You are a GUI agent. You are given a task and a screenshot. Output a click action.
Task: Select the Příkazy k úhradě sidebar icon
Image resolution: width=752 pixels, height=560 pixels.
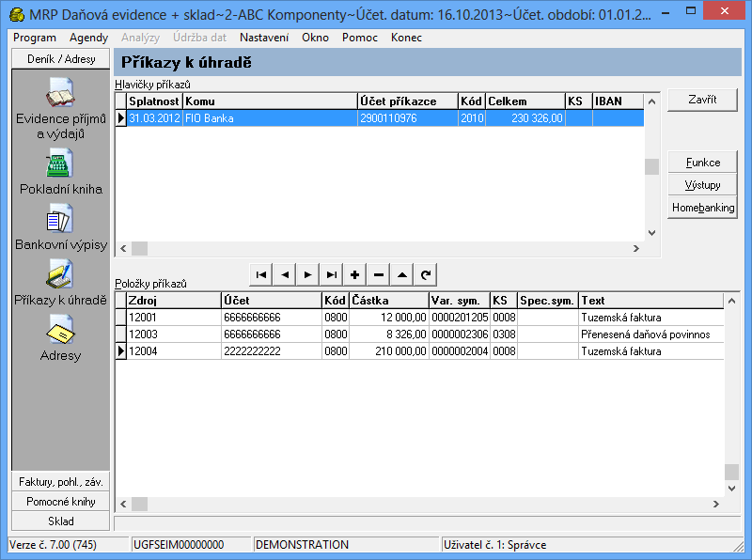61,275
